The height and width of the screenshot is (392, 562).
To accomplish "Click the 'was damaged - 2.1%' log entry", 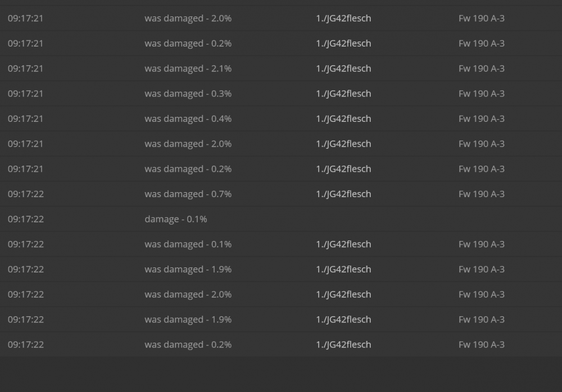I will click(x=188, y=69).
